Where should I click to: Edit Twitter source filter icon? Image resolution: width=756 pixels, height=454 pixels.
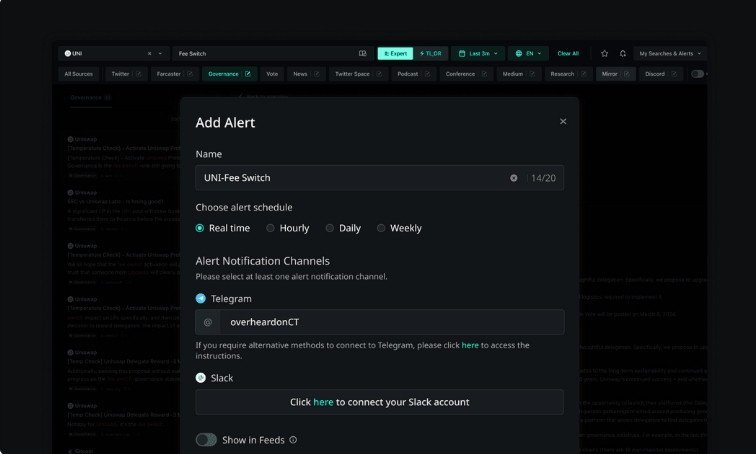point(138,74)
